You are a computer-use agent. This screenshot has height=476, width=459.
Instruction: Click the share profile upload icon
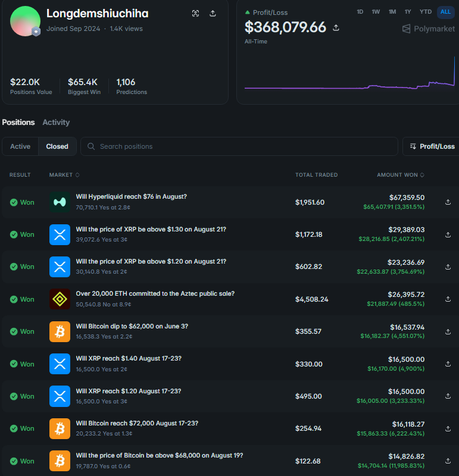pos(213,13)
